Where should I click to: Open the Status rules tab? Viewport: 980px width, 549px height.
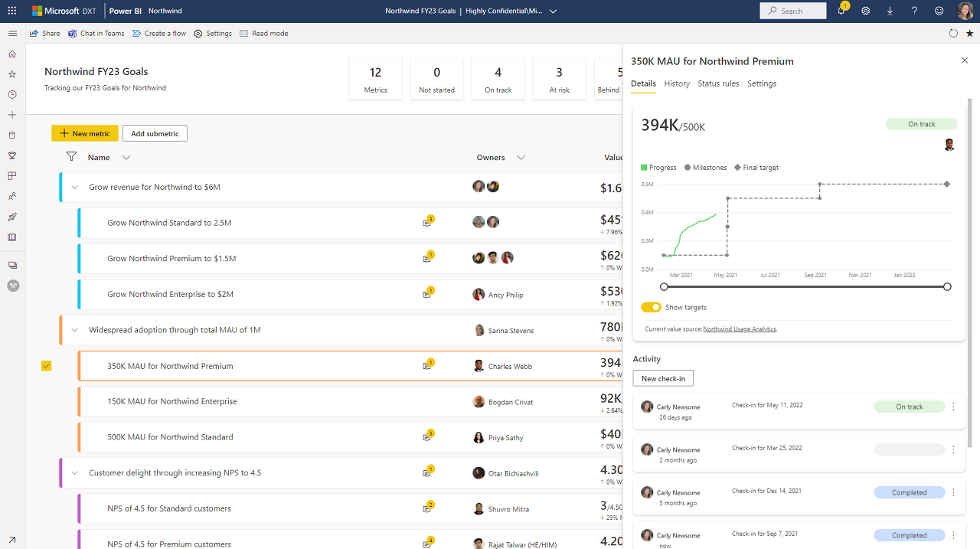click(718, 83)
